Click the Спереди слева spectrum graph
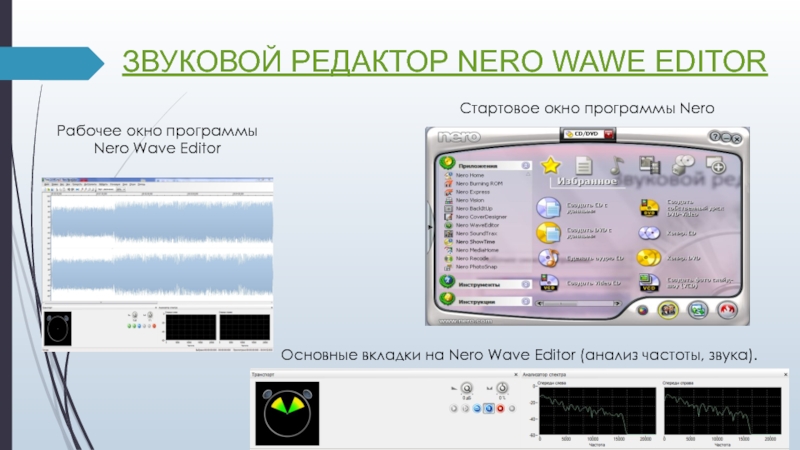Viewport: 800px width, 450px height. point(597,411)
